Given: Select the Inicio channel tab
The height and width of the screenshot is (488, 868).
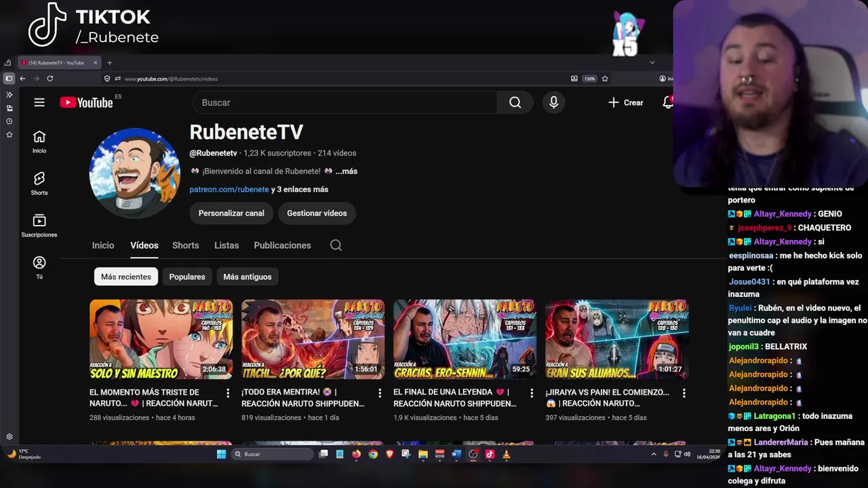Looking at the screenshot, I should pyautogui.click(x=103, y=245).
